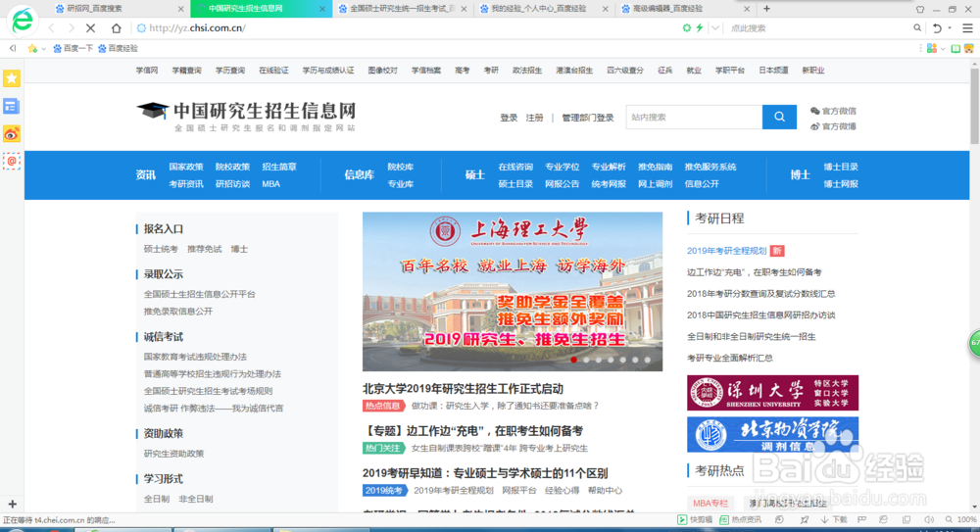Close the 中国研究生招生信息网 tab
Viewport: 980px width, 532px height.
[x=322, y=9]
